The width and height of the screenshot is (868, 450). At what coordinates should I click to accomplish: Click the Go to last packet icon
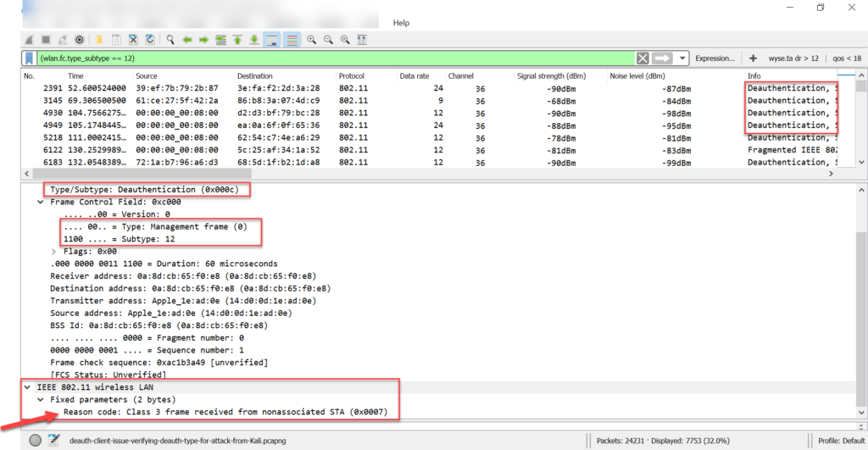pos(254,40)
